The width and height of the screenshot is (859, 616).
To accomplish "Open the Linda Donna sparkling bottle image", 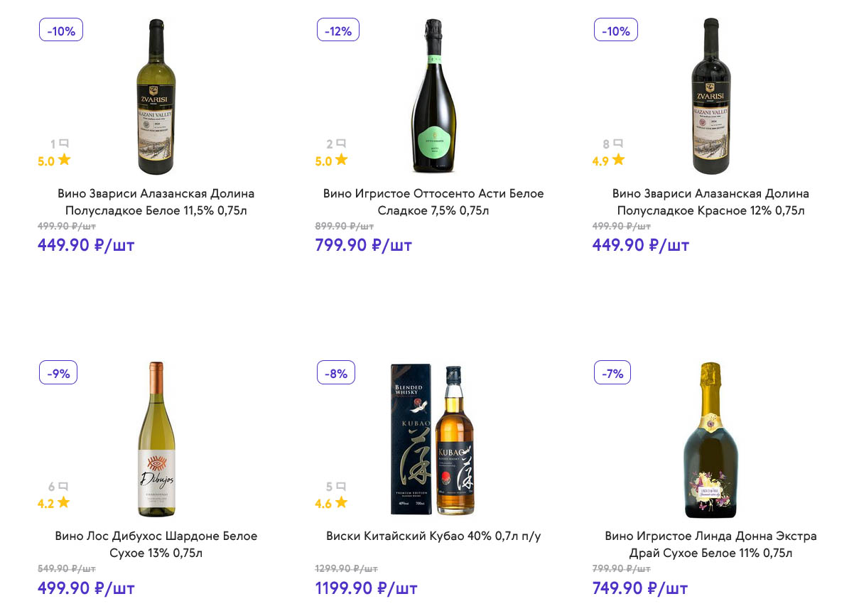I will (x=711, y=439).
